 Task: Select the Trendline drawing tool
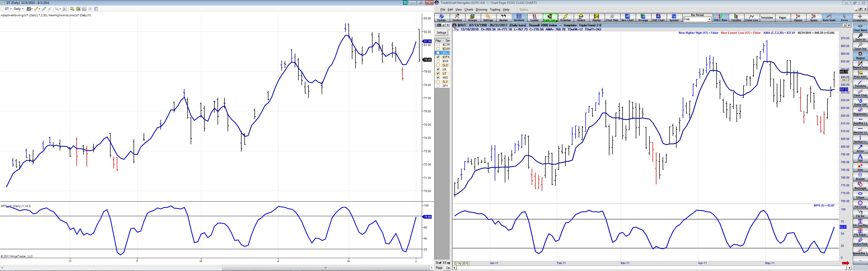[x=860, y=83]
